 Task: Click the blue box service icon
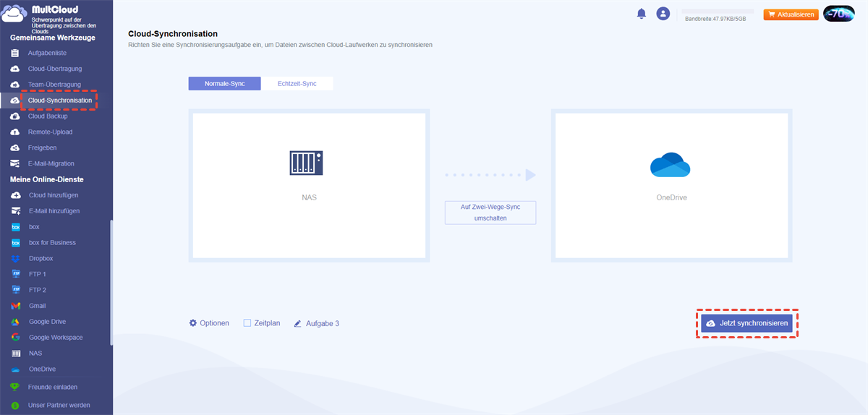pyautogui.click(x=15, y=227)
